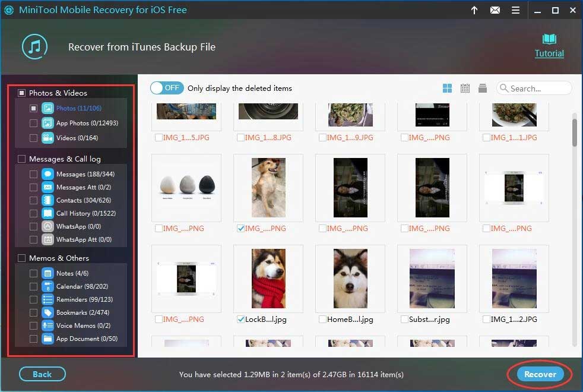This screenshot has height=392, width=583.
Task: Select the Calendar (98/202) icon
Action: [x=47, y=286]
